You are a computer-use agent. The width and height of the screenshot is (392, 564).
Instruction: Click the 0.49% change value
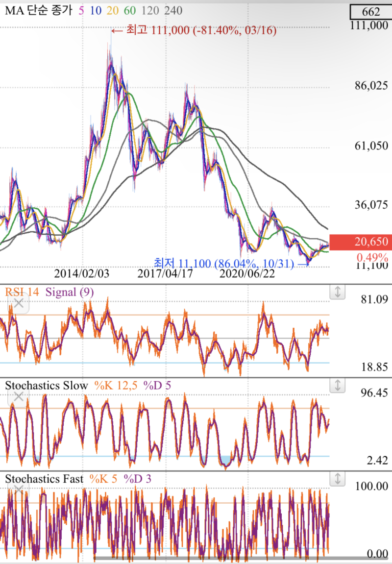(372, 258)
